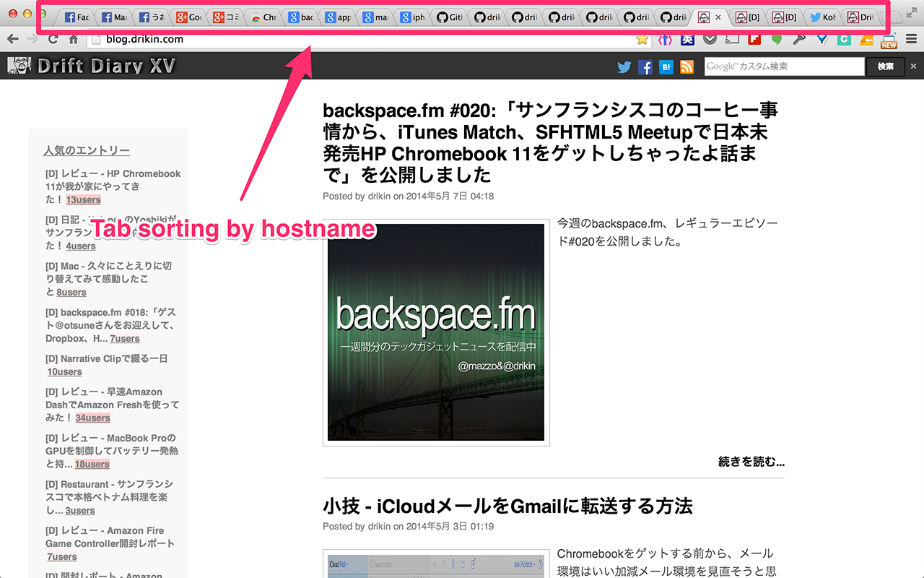
Task: Click the 3users bookmark count
Action: point(80,511)
